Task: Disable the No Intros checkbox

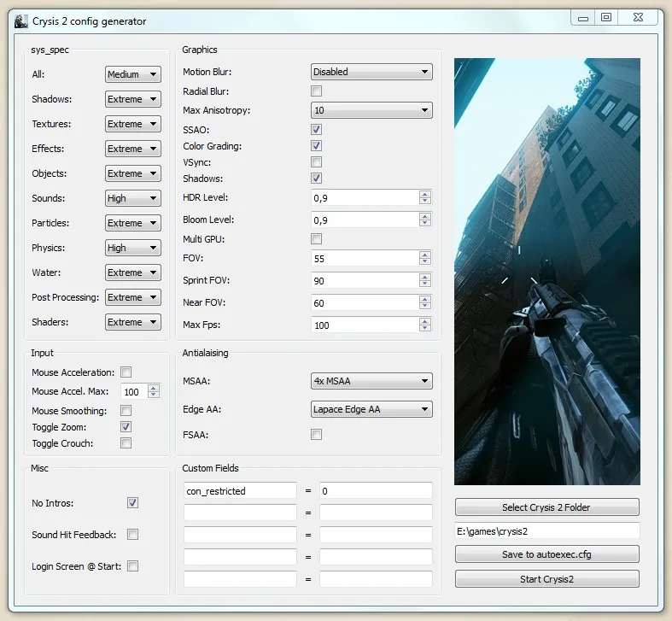Action: point(132,503)
